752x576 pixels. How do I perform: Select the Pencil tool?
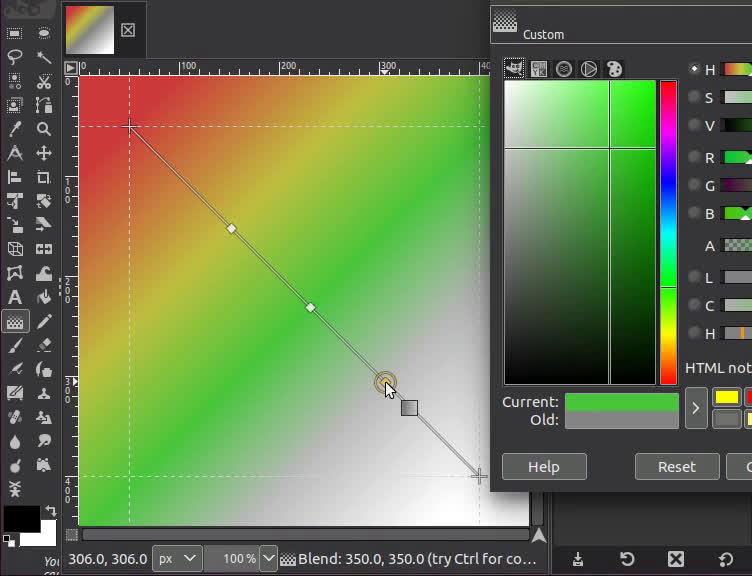click(44, 321)
